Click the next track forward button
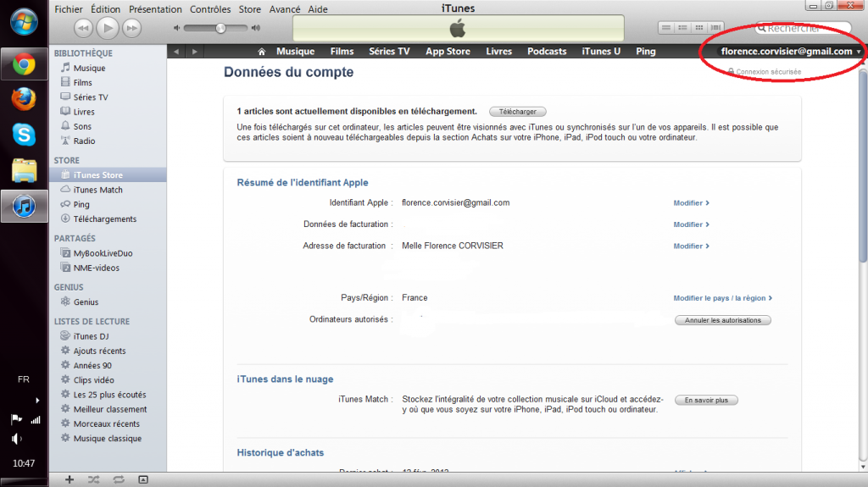The image size is (868, 487). point(131,28)
